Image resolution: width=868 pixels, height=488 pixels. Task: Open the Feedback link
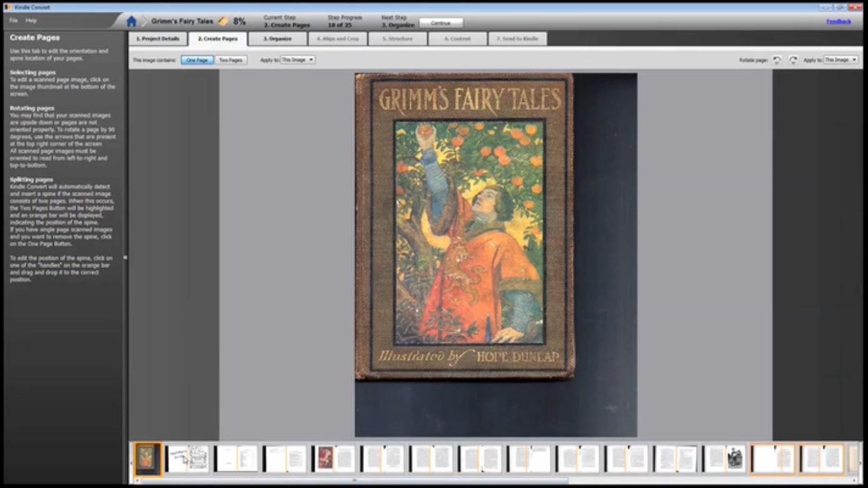[839, 21]
